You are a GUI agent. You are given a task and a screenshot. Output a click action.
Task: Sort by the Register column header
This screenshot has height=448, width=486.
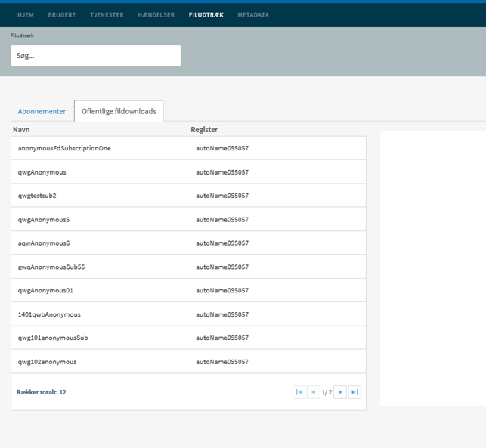(204, 130)
